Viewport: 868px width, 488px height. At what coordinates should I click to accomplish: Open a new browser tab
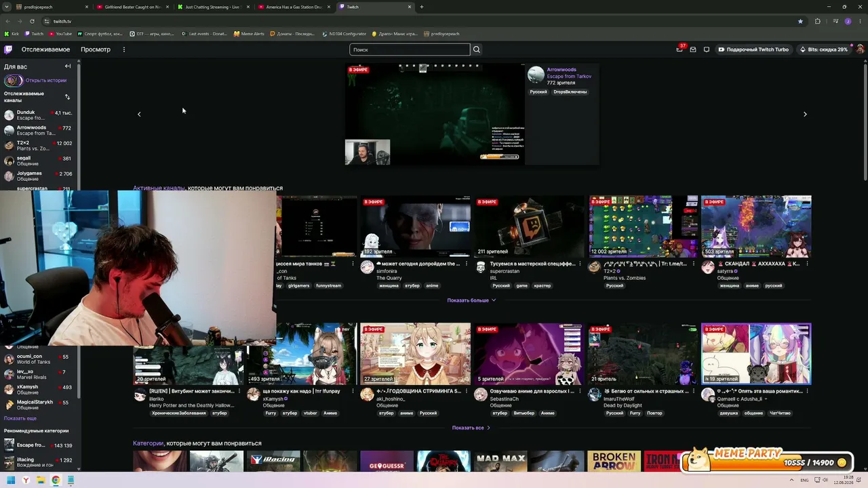pyautogui.click(x=422, y=7)
